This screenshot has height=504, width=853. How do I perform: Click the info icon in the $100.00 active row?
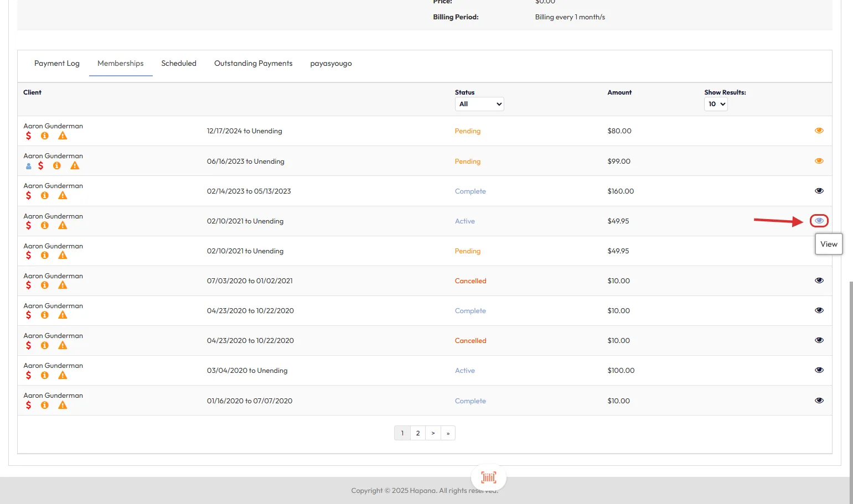coord(45,376)
